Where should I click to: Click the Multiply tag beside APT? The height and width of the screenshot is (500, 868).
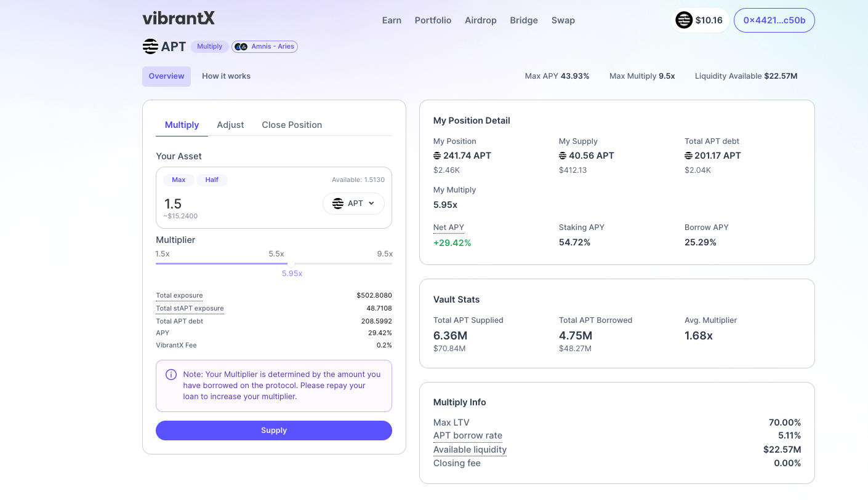click(x=210, y=47)
